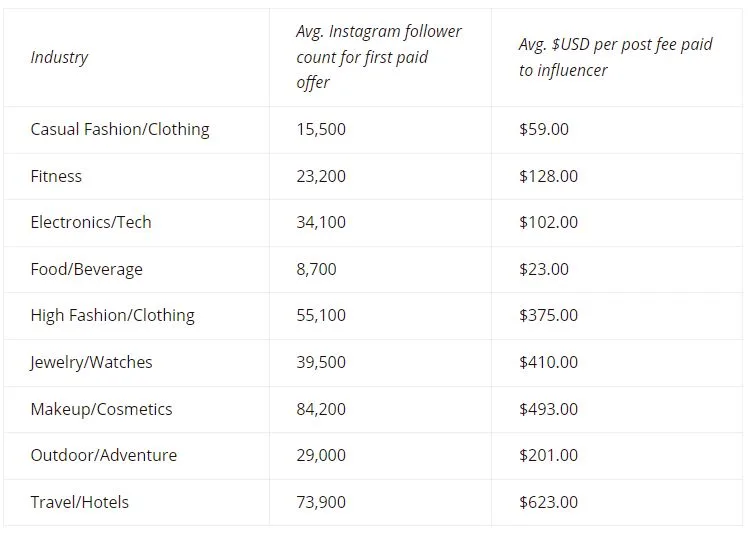This screenshot has height=533, width=752.
Task: Select the Casual Fashion/Clothing cell
Action: (120, 130)
